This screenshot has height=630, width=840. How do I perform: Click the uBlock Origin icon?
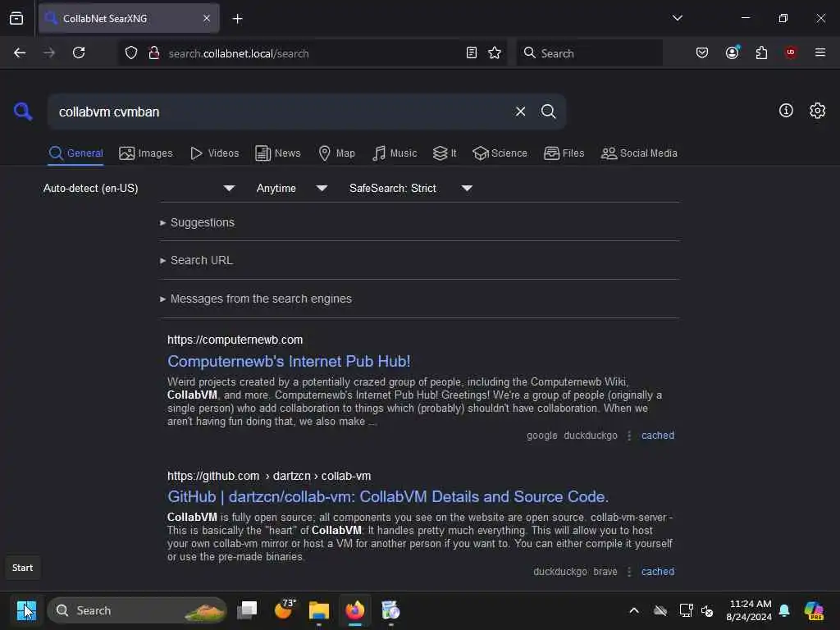click(791, 52)
